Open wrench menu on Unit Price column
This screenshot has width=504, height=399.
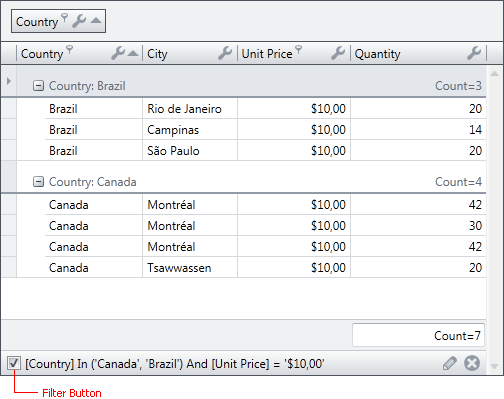coord(338,53)
